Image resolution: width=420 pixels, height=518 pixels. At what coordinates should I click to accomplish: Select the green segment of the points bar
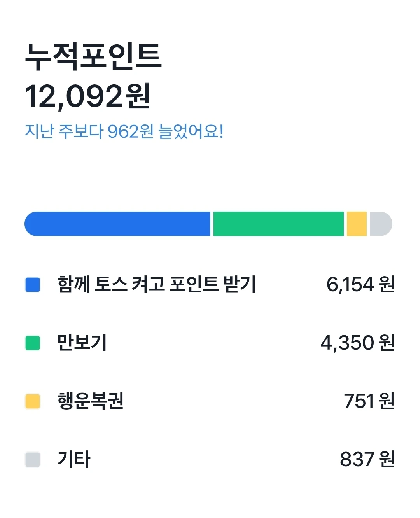(x=278, y=224)
